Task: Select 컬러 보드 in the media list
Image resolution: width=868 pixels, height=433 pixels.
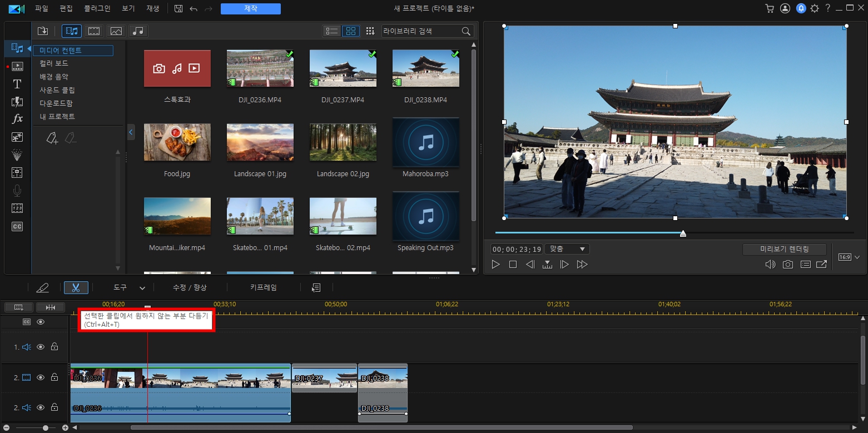Action: tap(54, 63)
